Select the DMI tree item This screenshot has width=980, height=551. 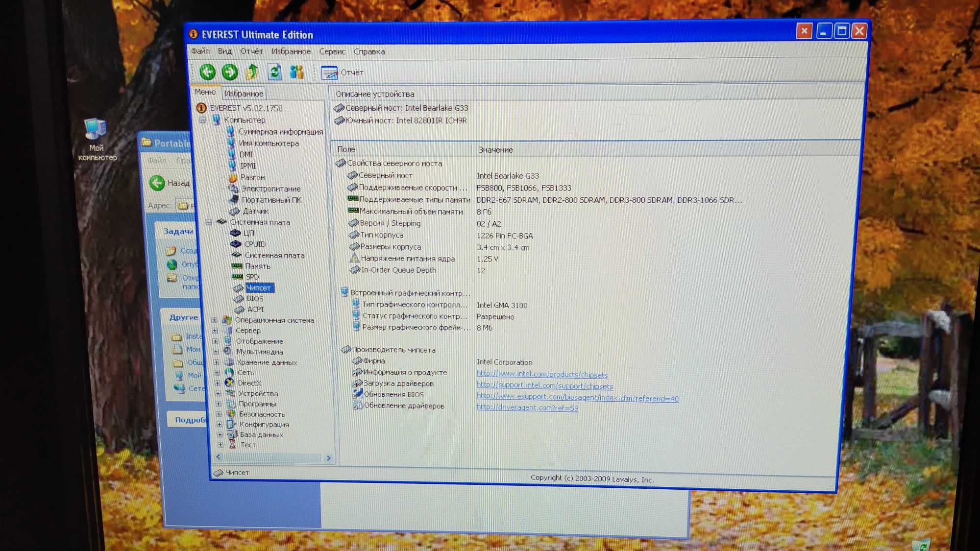[x=246, y=154]
